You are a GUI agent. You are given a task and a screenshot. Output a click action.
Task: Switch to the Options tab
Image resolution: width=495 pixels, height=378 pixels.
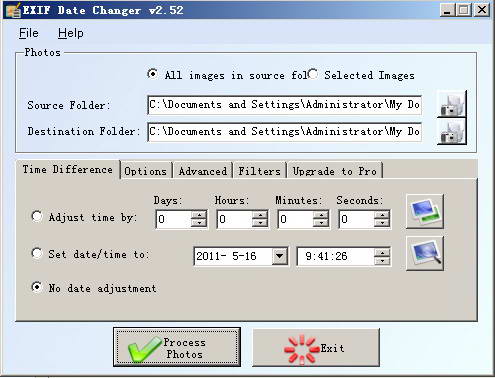click(146, 171)
